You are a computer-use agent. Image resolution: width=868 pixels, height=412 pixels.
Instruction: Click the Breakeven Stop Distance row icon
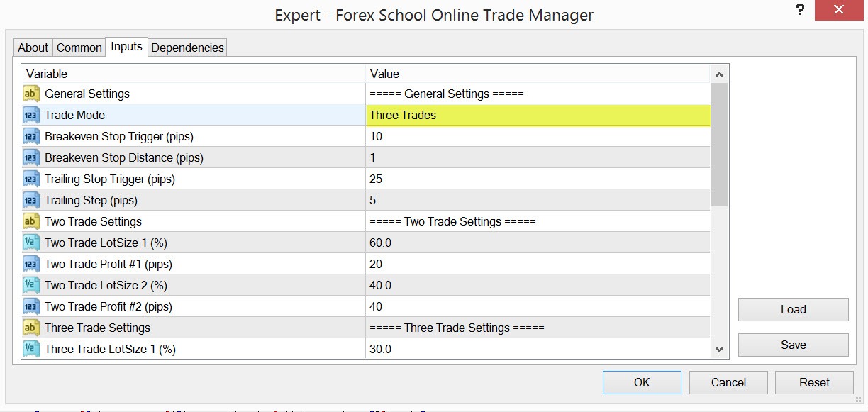pos(31,157)
